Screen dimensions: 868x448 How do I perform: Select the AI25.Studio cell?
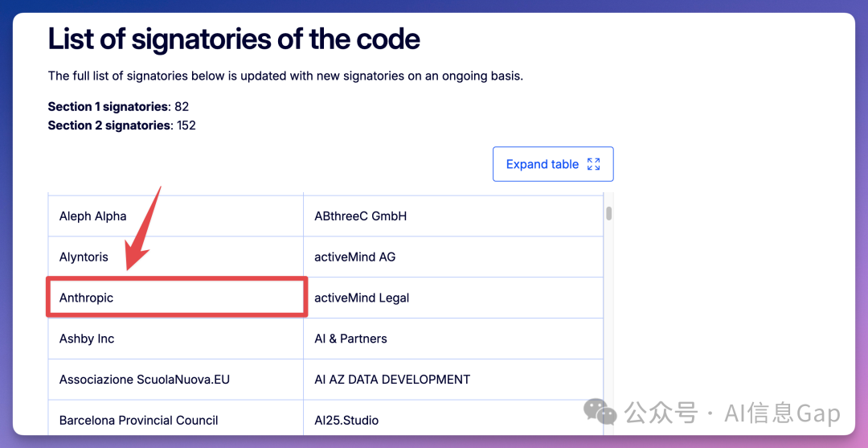(453, 418)
